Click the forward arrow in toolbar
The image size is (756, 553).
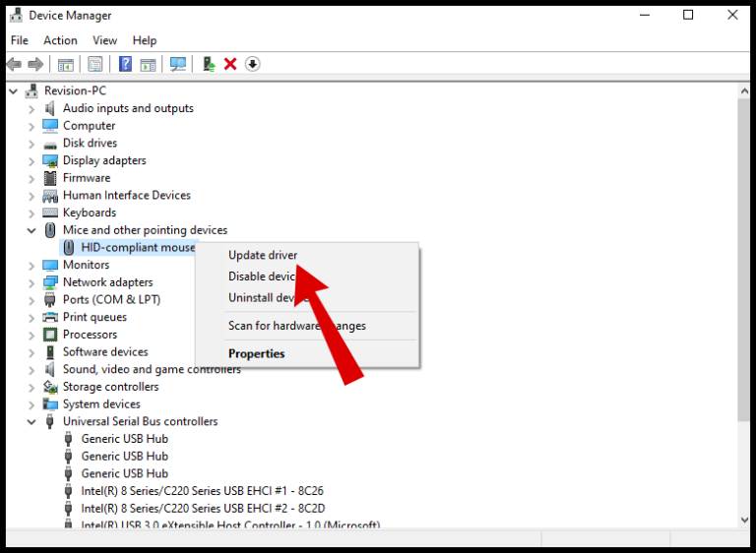[35, 64]
